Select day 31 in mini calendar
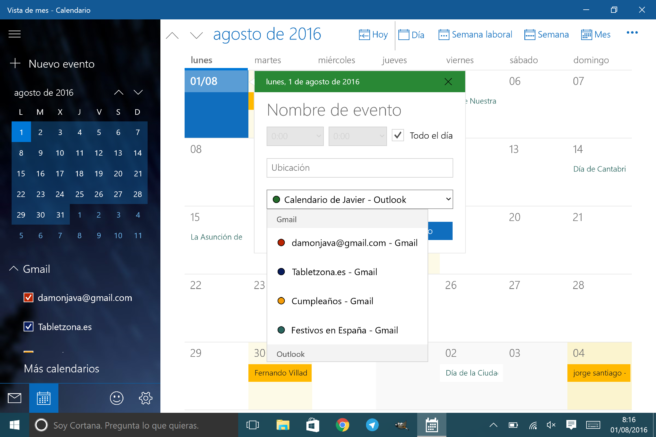This screenshot has width=656, height=437. tap(60, 215)
